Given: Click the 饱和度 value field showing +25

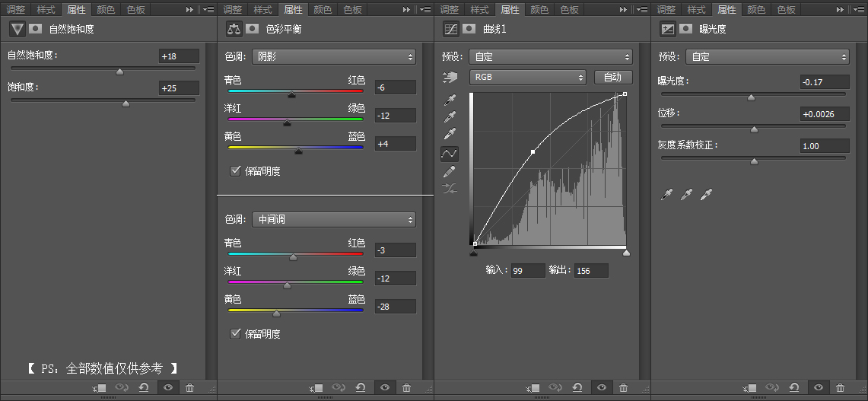Looking at the screenshot, I should click(179, 88).
